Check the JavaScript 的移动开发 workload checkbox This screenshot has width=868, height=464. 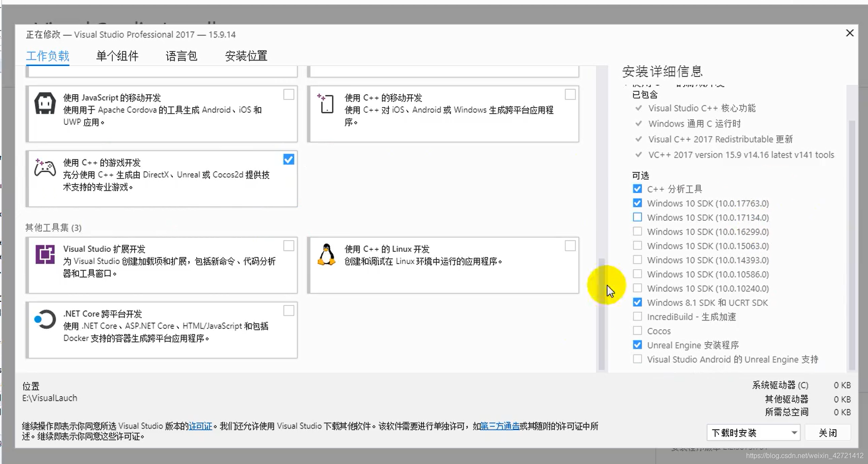[289, 95]
